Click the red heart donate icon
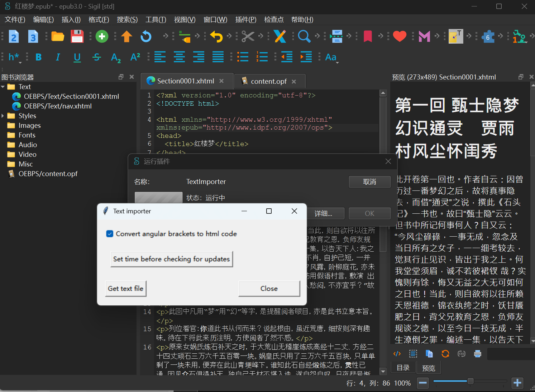 (400, 37)
